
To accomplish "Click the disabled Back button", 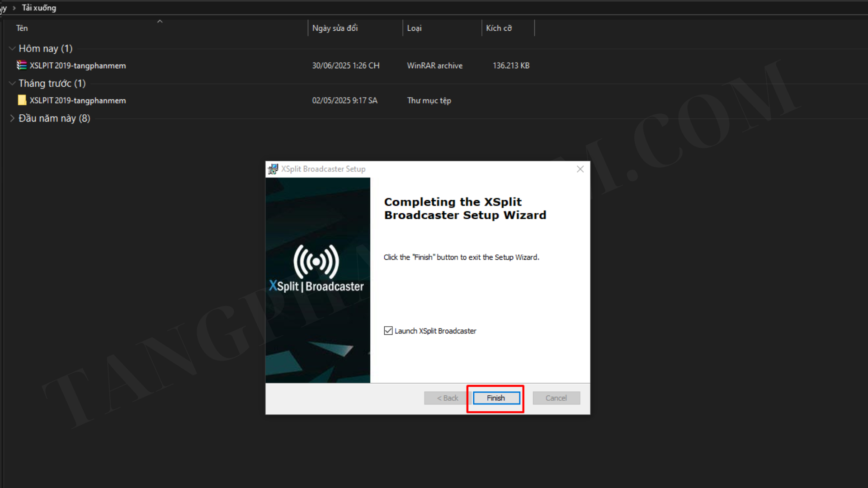I will click(447, 398).
